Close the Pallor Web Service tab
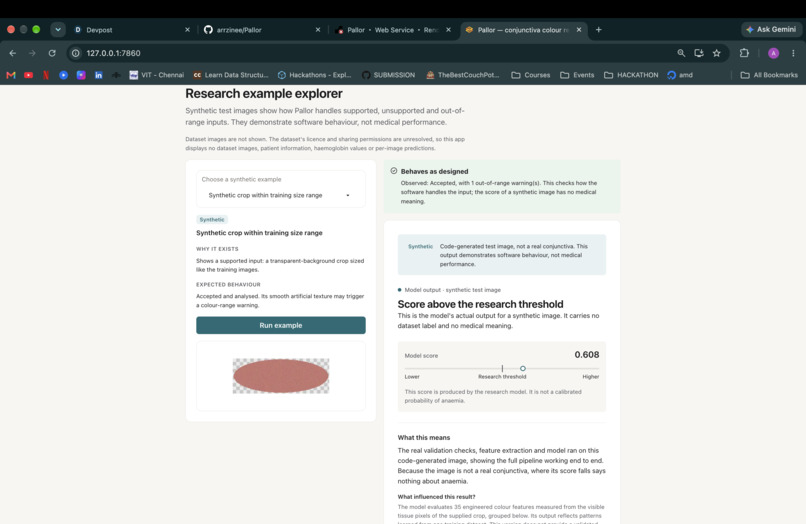The image size is (806, 524). 448,30
